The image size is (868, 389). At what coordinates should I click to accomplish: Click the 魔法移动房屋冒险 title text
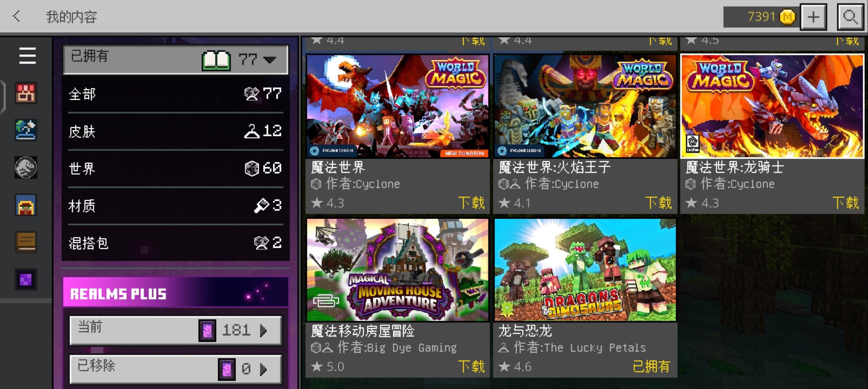[363, 331]
